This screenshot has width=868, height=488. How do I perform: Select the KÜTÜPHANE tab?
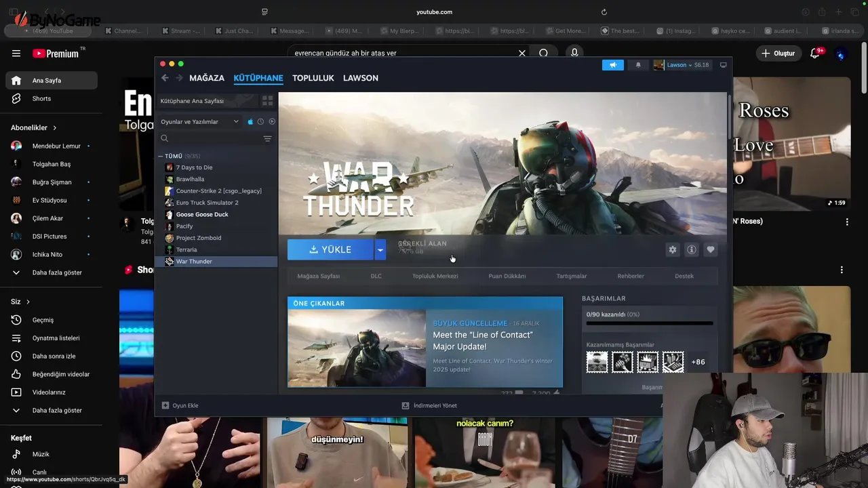(258, 78)
